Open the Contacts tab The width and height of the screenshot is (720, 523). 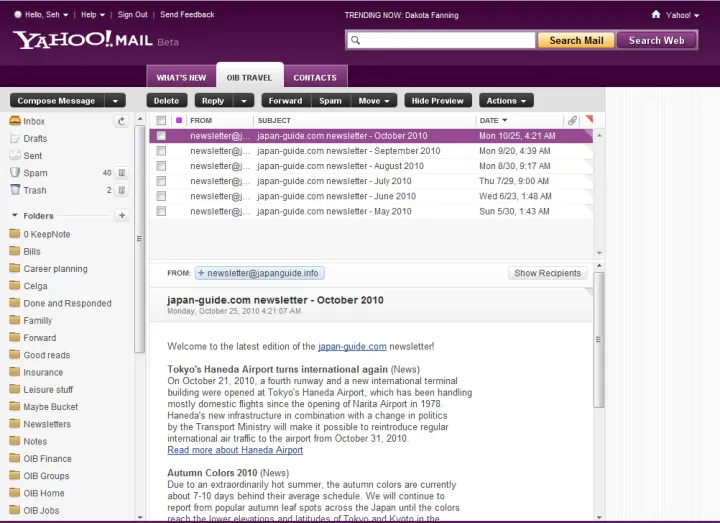coord(315,77)
